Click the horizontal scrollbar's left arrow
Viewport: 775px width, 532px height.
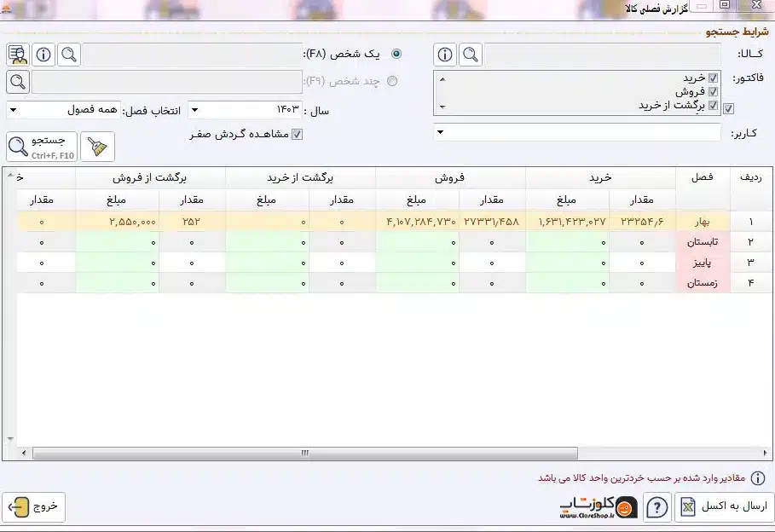pos(24,453)
